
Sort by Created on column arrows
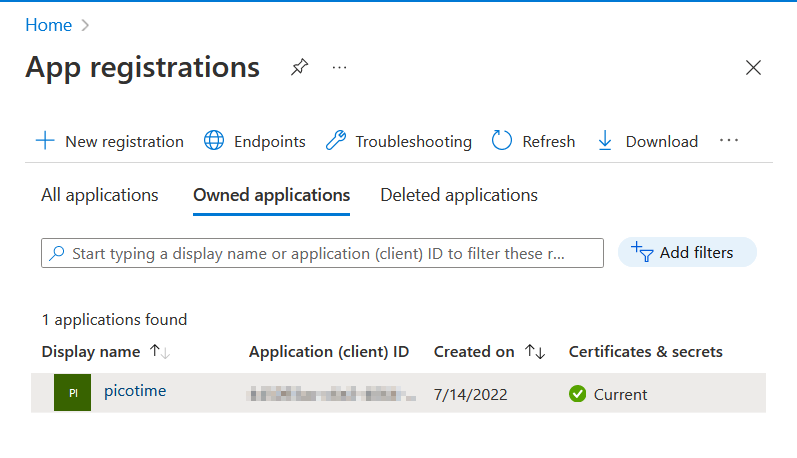(x=535, y=352)
